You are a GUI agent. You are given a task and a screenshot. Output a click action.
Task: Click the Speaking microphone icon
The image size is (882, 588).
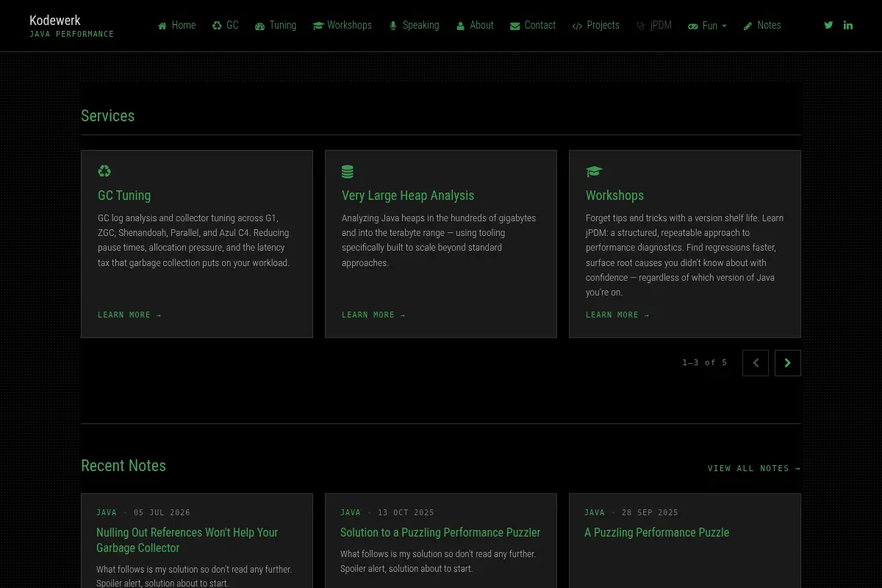393,26
